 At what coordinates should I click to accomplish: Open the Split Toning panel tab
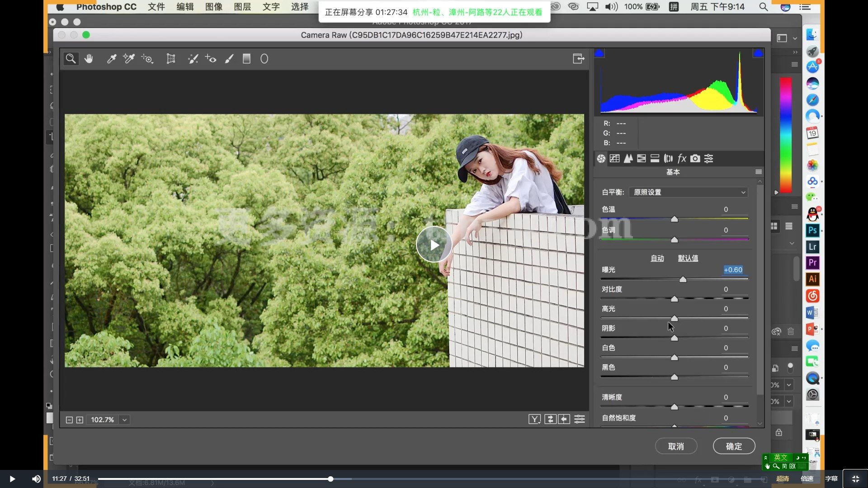(x=655, y=159)
